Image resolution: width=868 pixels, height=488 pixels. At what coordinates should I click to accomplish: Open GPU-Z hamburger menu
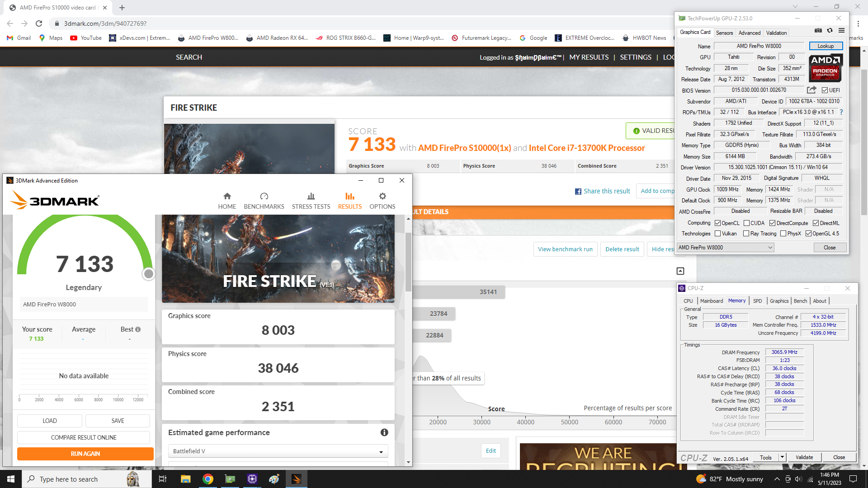click(x=841, y=30)
